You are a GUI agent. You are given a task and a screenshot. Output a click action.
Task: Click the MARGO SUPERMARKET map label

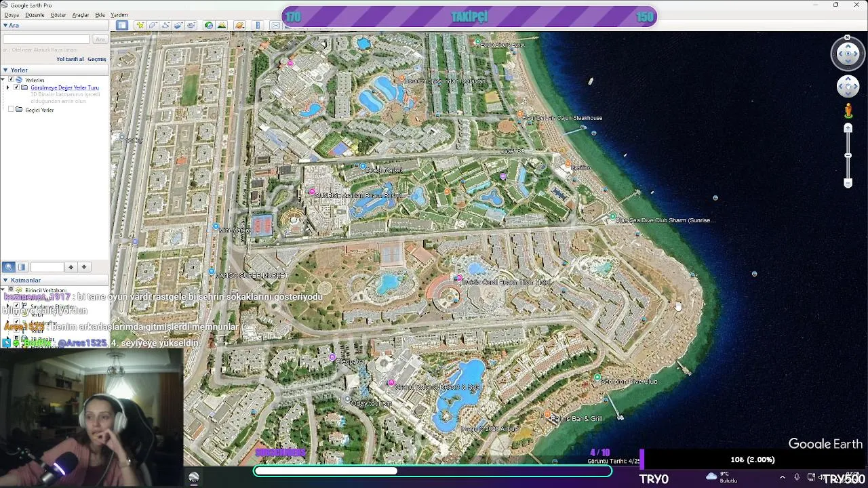click(251, 275)
